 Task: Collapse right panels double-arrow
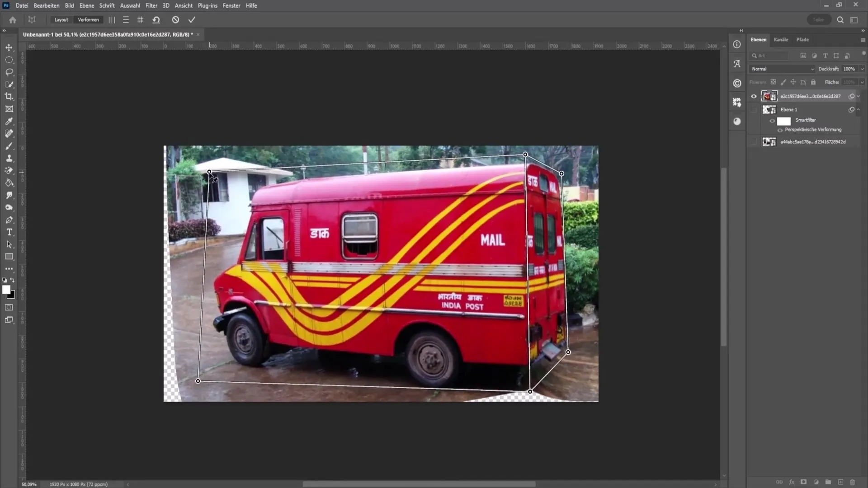(863, 30)
